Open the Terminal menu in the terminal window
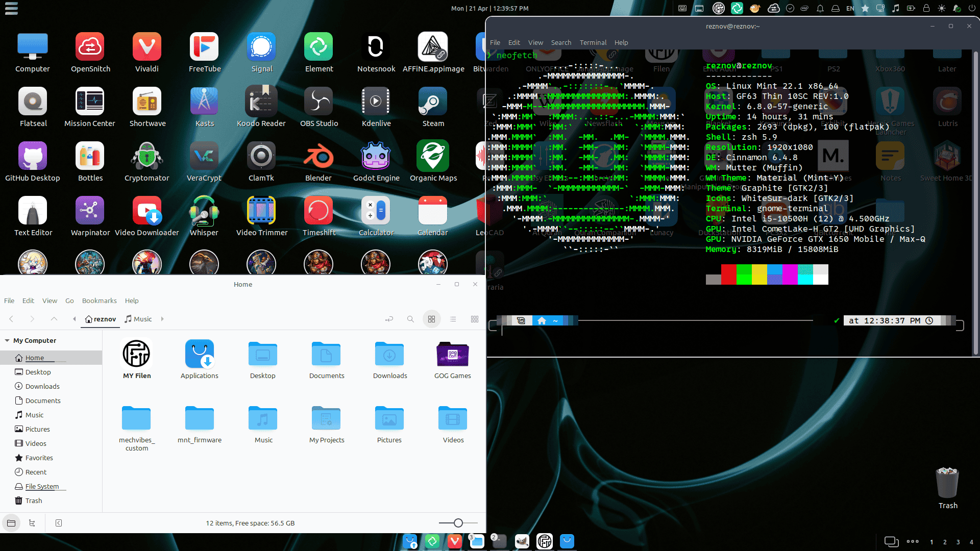Image resolution: width=980 pixels, height=551 pixels. [x=593, y=42]
